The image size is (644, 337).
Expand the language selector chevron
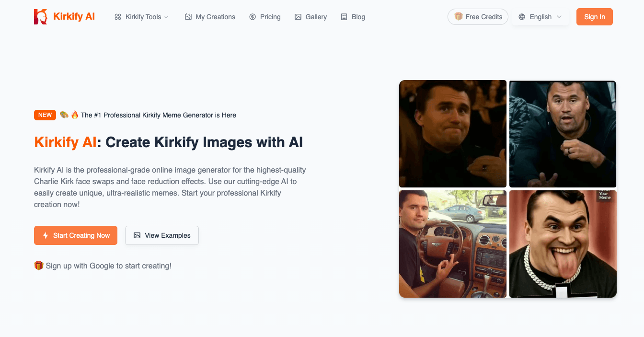coord(559,17)
